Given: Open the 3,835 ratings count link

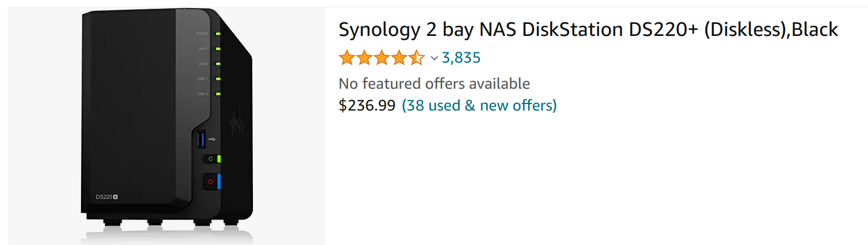Looking at the screenshot, I should (x=461, y=58).
